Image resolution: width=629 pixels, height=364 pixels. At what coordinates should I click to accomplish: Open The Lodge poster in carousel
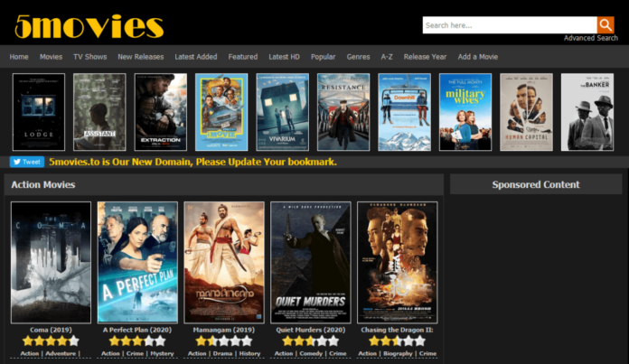click(x=39, y=111)
